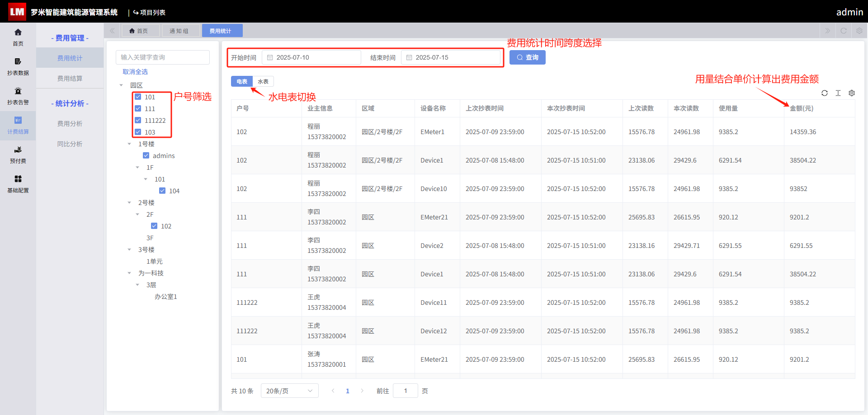
Task: Open the 20条/页 page size dropdown
Action: click(289, 391)
